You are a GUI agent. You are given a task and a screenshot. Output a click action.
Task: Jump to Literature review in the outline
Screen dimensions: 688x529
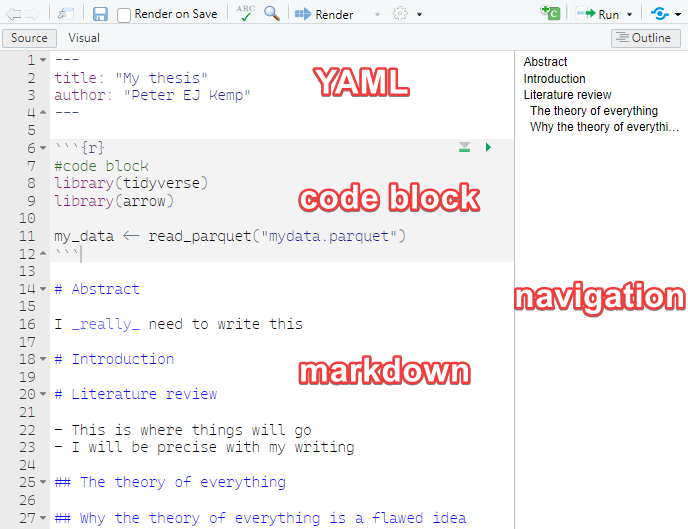567,95
